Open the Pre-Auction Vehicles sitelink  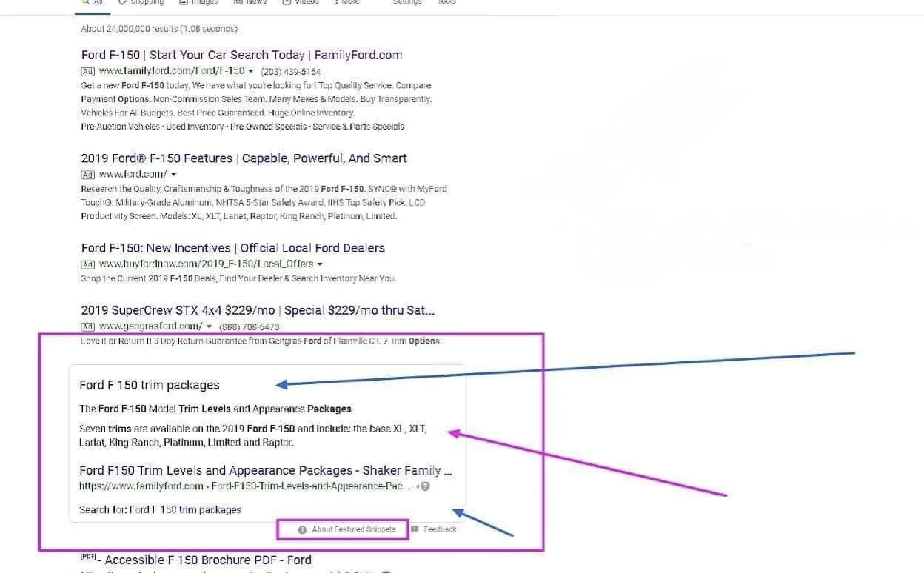(x=121, y=127)
